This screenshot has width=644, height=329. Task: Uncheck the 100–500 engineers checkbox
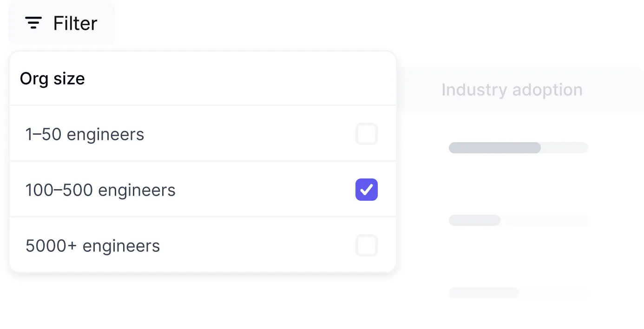[x=367, y=190]
